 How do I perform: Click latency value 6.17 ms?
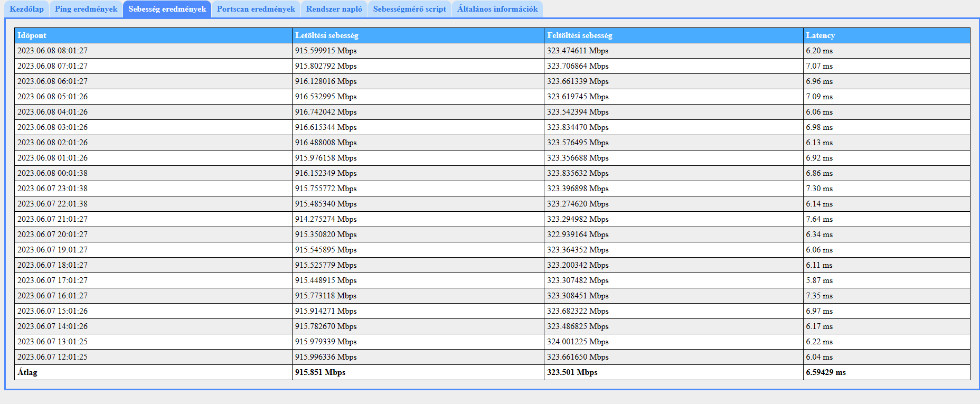point(819,326)
